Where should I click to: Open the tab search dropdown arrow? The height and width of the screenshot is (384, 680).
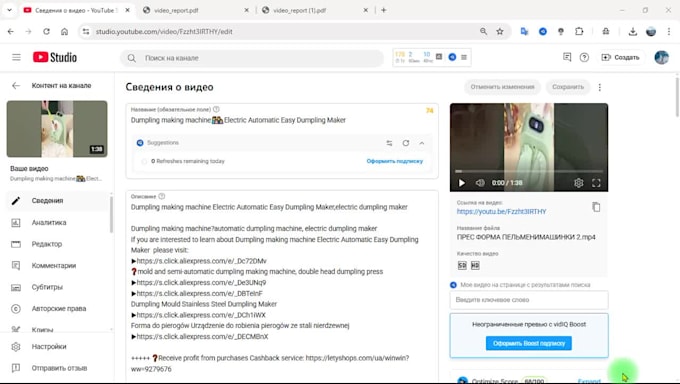point(9,10)
